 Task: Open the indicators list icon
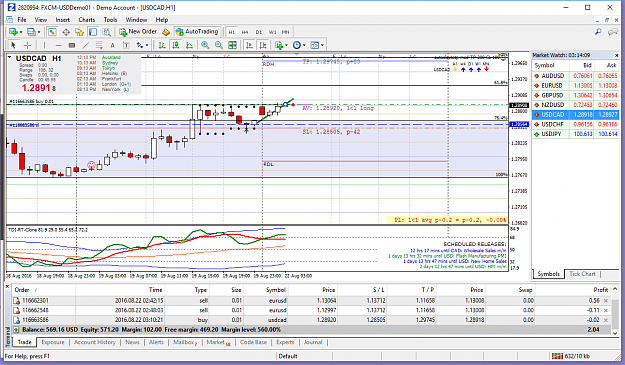click(279, 45)
